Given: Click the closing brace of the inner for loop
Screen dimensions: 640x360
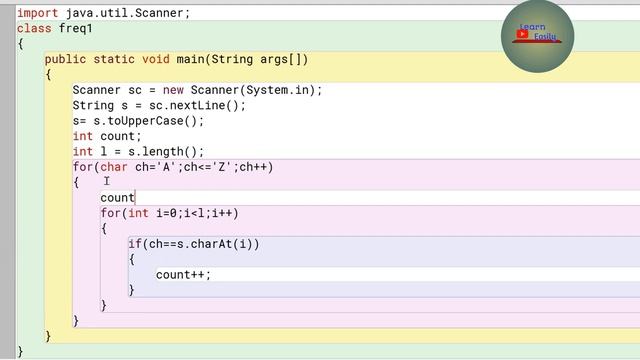Looking at the screenshot, I should click(x=104, y=305).
